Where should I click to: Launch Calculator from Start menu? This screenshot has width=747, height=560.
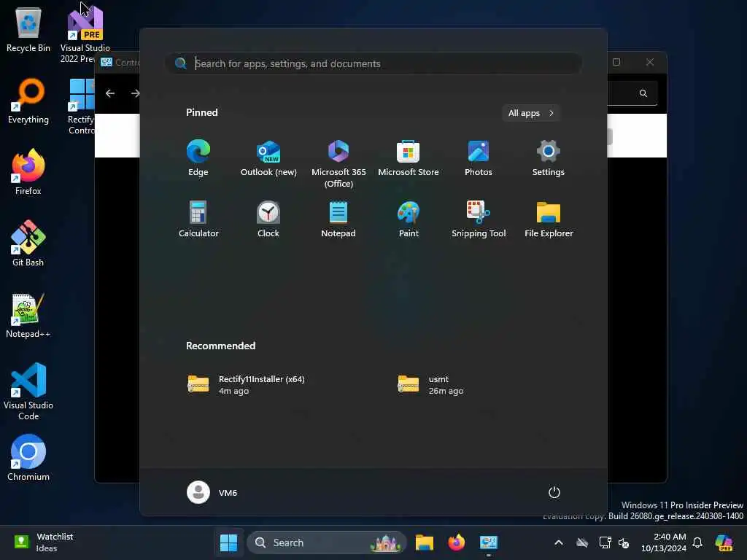coord(198,219)
